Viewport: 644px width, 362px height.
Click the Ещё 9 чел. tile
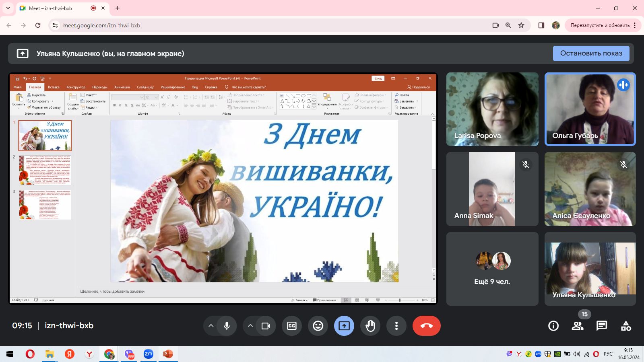tap(492, 269)
